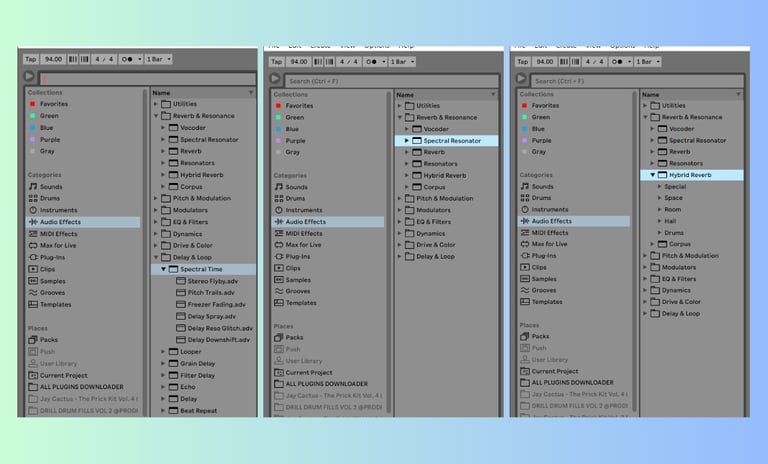
Task: Expand Hall presets in right panel
Action: point(660,221)
